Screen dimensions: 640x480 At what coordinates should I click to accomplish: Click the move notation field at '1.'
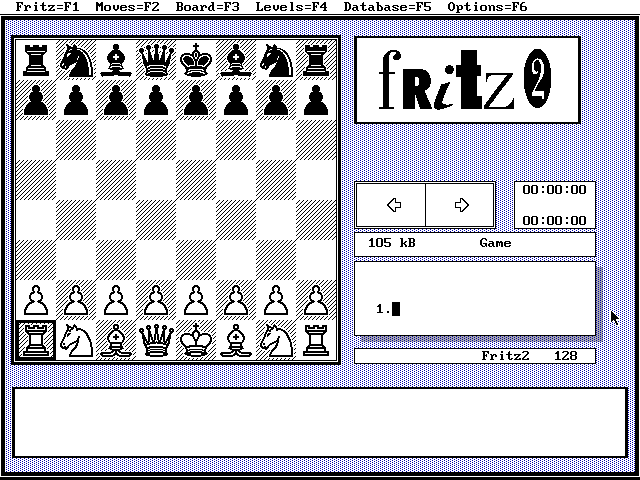coord(475,299)
